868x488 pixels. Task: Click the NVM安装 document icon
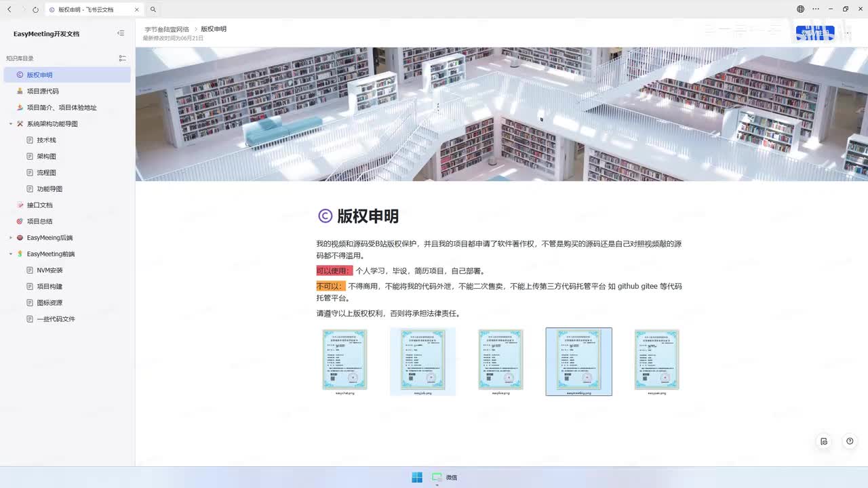click(x=30, y=270)
